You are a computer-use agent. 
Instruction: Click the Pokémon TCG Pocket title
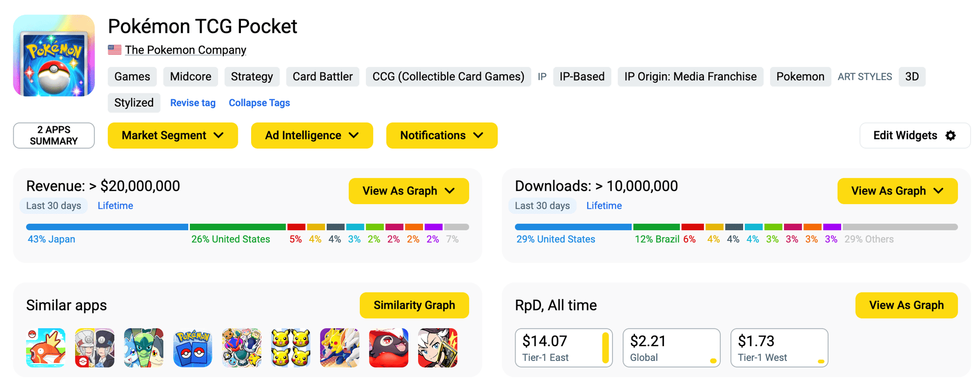point(202,26)
